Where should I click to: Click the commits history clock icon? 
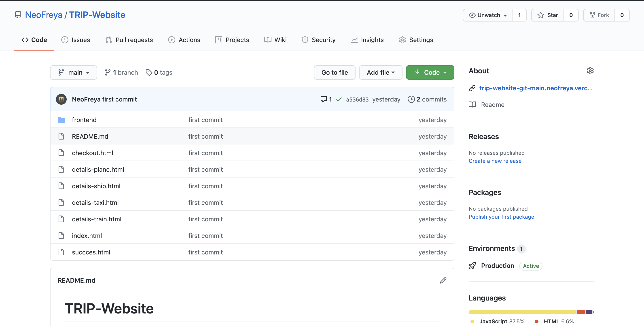click(x=411, y=99)
